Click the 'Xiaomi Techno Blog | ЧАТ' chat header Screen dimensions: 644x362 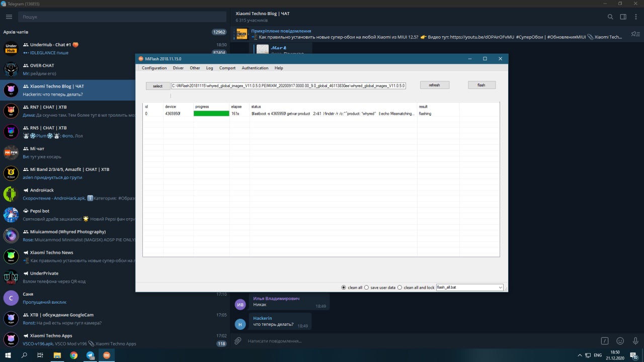point(262,14)
